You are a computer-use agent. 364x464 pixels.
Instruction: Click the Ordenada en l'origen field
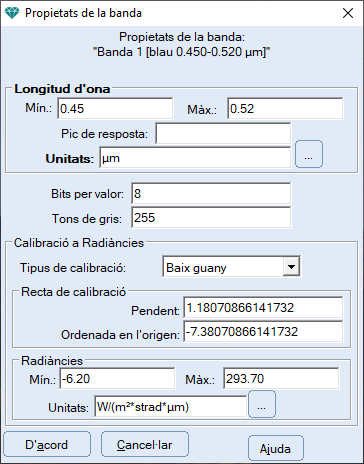(x=263, y=331)
